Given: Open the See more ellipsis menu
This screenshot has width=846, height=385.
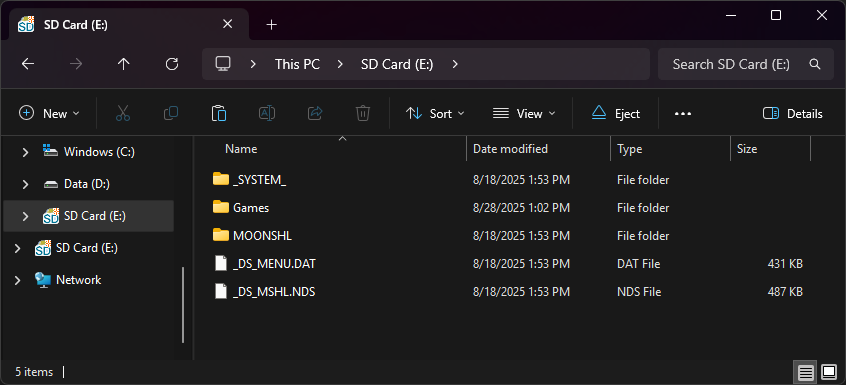Looking at the screenshot, I should pos(683,114).
